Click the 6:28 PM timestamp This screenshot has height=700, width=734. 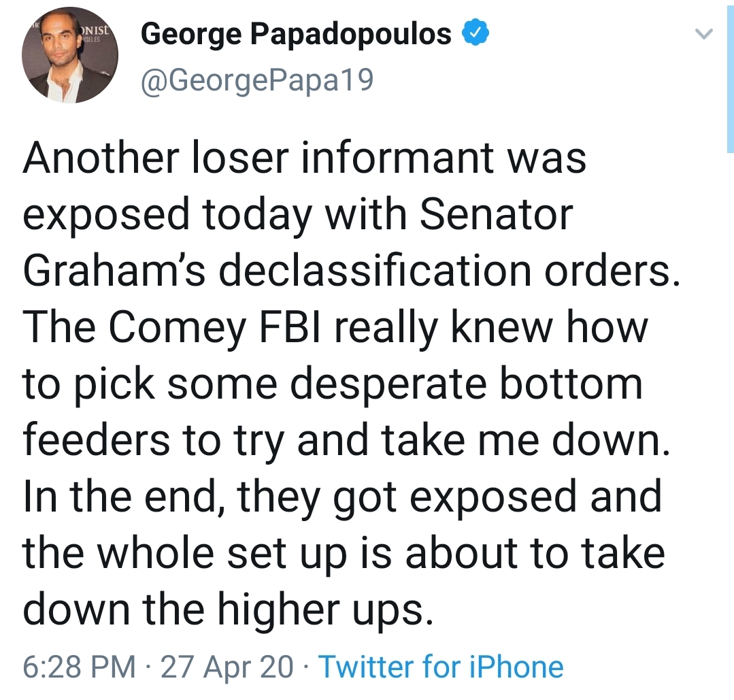click(79, 667)
